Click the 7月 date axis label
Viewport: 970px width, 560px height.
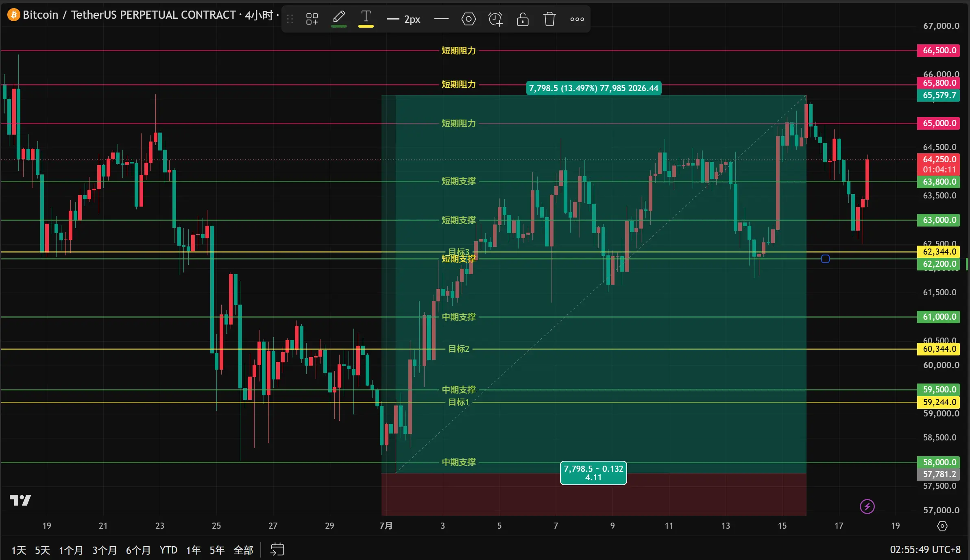tap(386, 526)
